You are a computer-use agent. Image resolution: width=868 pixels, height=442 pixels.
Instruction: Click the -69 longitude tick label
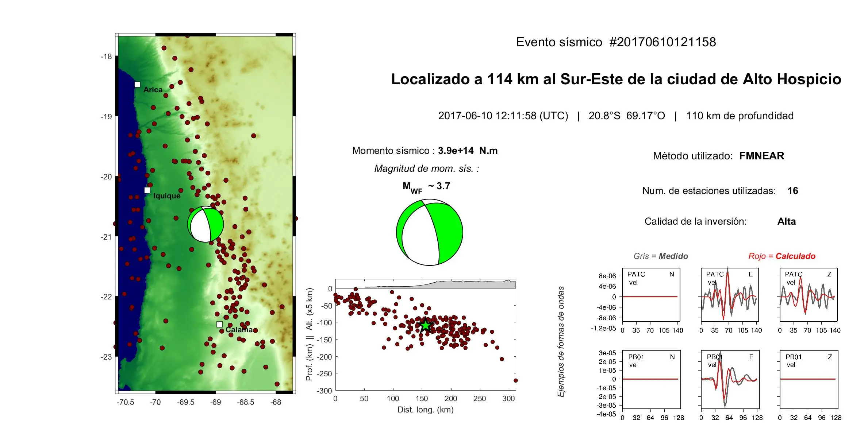[x=216, y=402]
